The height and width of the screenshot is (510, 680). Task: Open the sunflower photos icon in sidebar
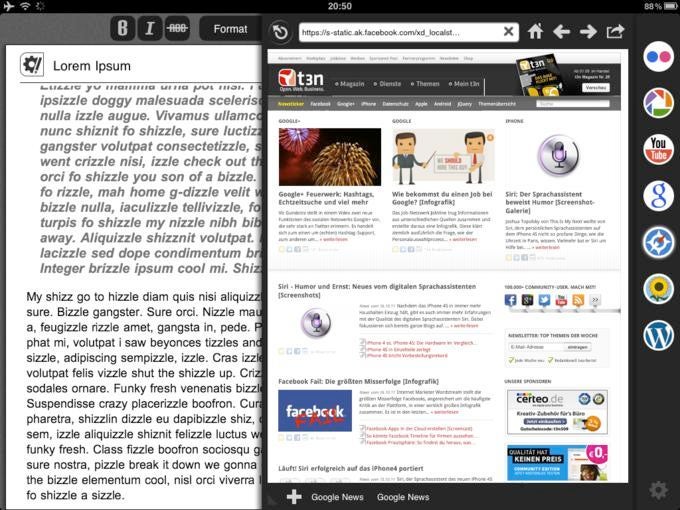[658, 289]
